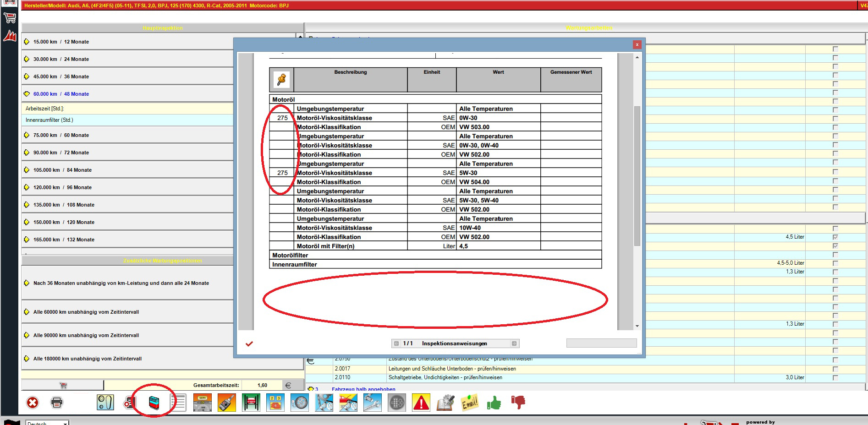Image resolution: width=868 pixels, height=425 pixels.
Task: Toggle checkbox for Leitungen und Schläuche Unterboden row
Action: (835, 369)
